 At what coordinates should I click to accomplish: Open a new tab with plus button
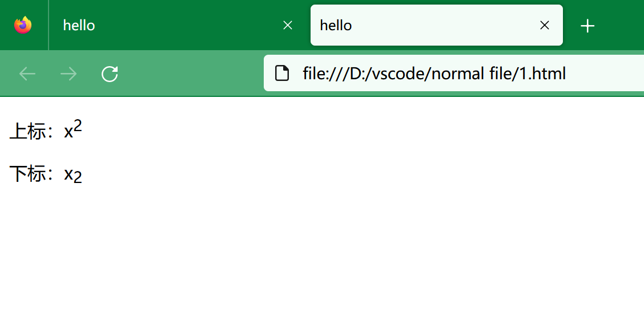[x=587, y=26]
